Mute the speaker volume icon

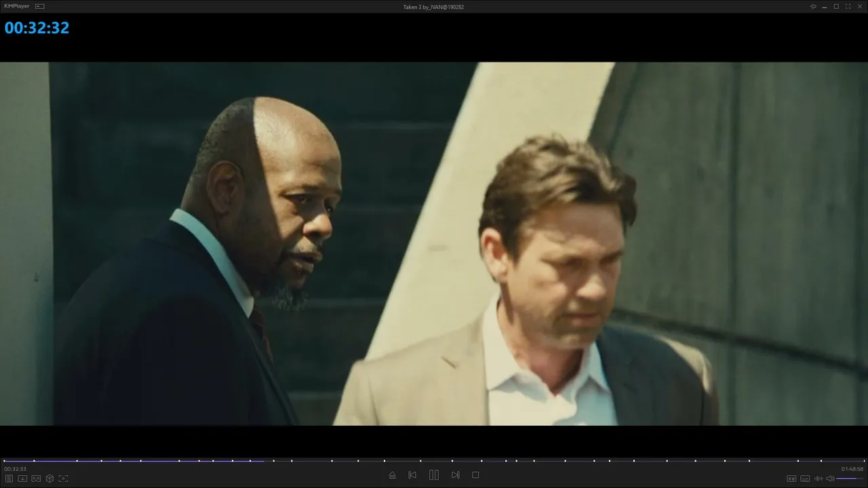click(830, 479)
